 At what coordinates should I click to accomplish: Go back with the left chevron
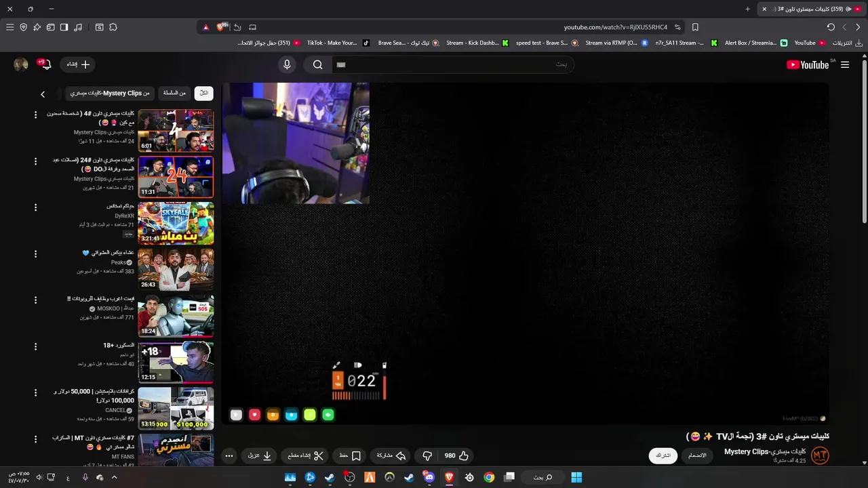[x=844, y=27]
